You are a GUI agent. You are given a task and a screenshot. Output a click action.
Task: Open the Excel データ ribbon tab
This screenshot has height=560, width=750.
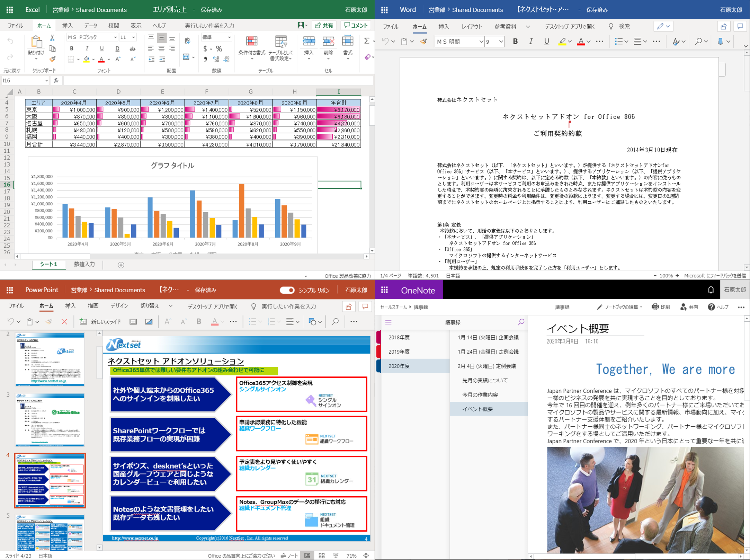click(91, 26)
